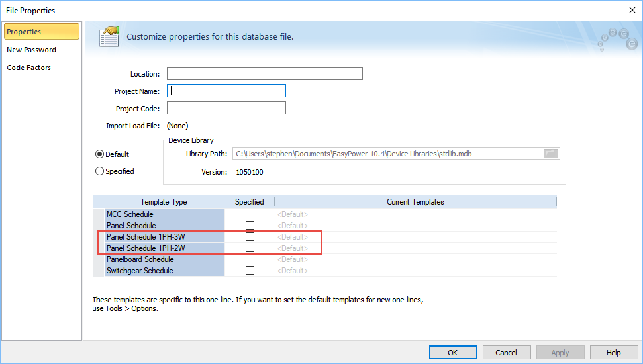
Task: Tick the Switchgear Schedule Specified checkbox
Action: tap(250, 271)
